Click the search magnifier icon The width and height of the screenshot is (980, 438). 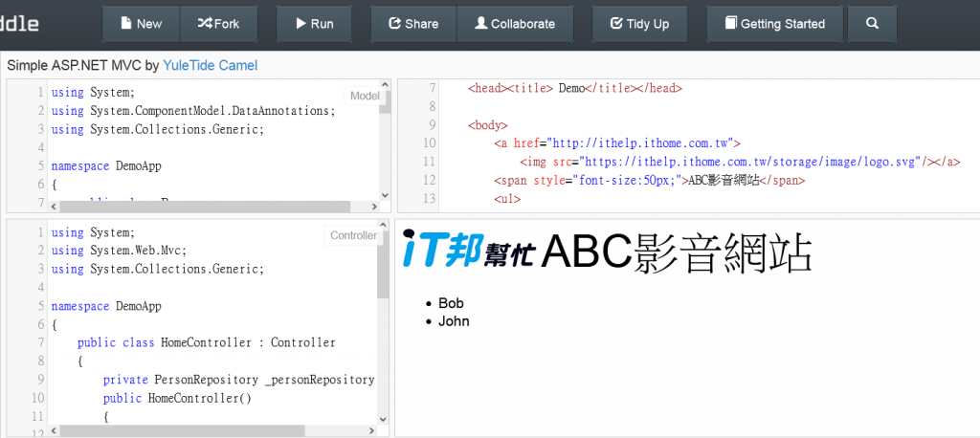[873, 24]
